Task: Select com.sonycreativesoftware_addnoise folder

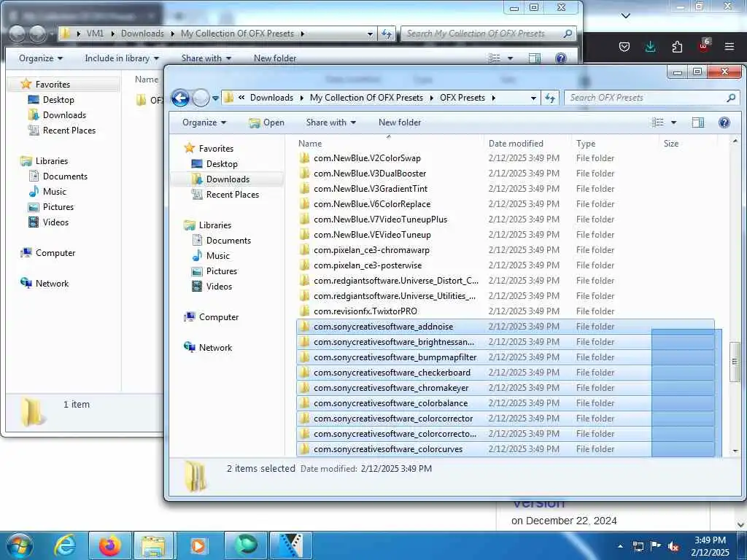Action: point(383,327)
